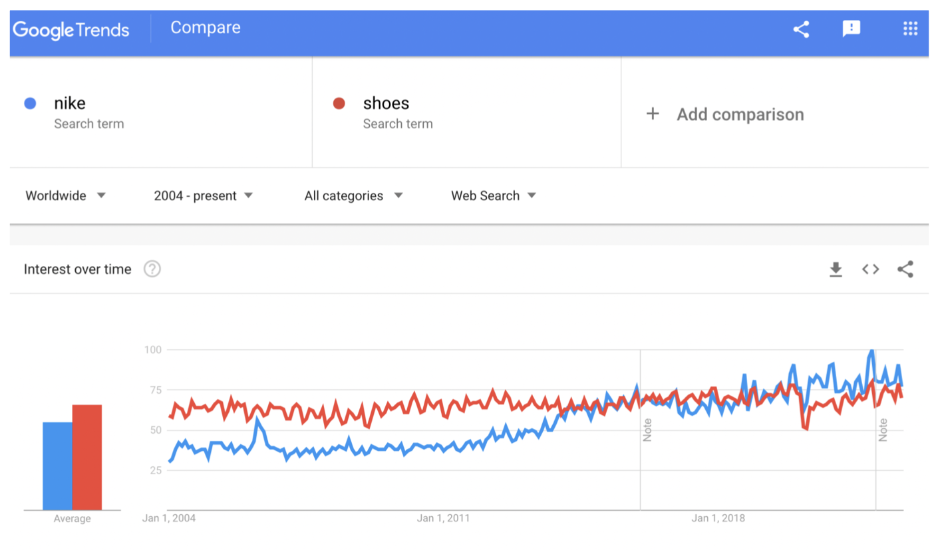
Task: Open the 2004 - present date range dropdown
Action: click(x=203, y=196)
